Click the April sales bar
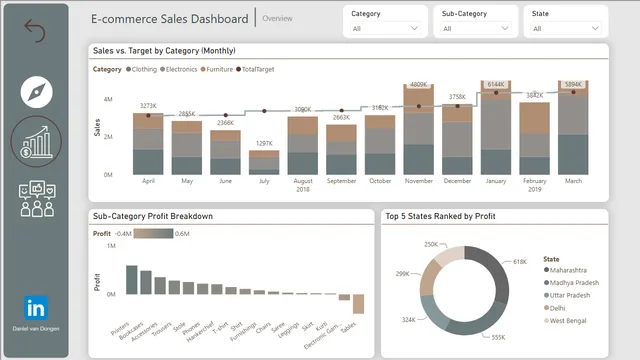Viewport: 640px width, 360px height. 148,144
